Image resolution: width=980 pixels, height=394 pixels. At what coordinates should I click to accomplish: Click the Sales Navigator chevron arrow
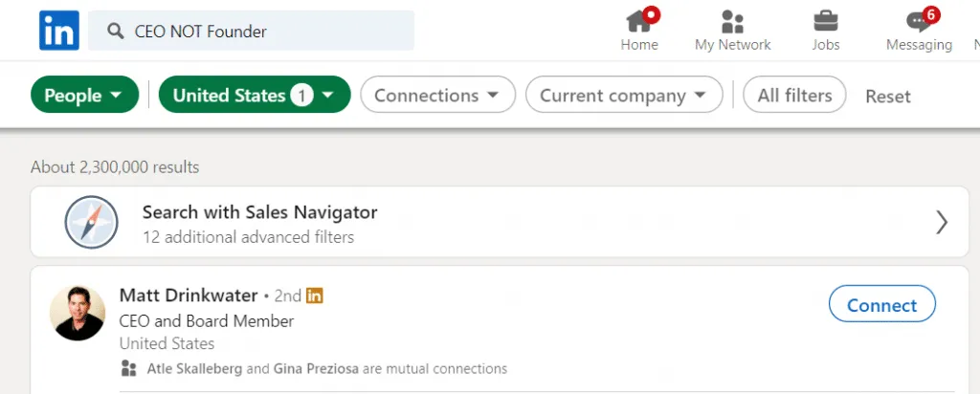[942, 222]
